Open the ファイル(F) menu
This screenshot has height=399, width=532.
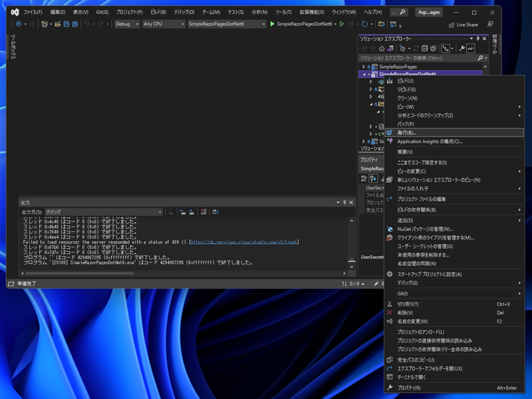pyautogui.click(x=33, y=12)
